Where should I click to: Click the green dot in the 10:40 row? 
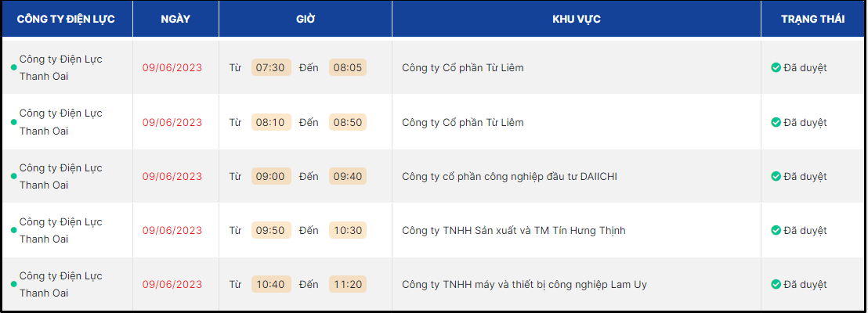(x=13, y=285)
